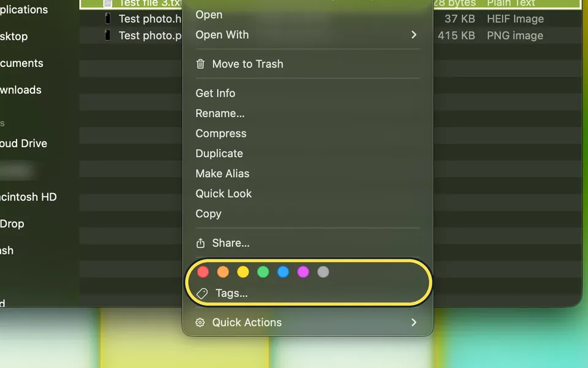588x368 pixels.
Task: Select Move to Trash menu entry
Action: pos(307,64)
